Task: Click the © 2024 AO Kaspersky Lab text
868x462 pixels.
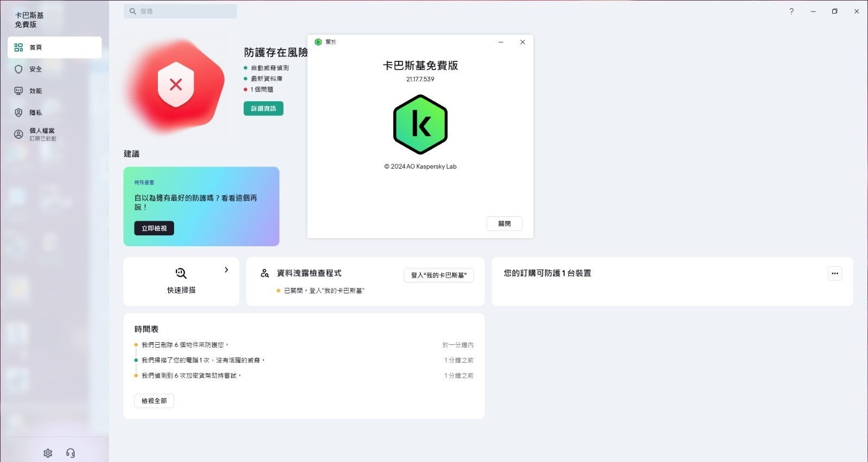Action: pyautogui.click(x=420, y=166)
